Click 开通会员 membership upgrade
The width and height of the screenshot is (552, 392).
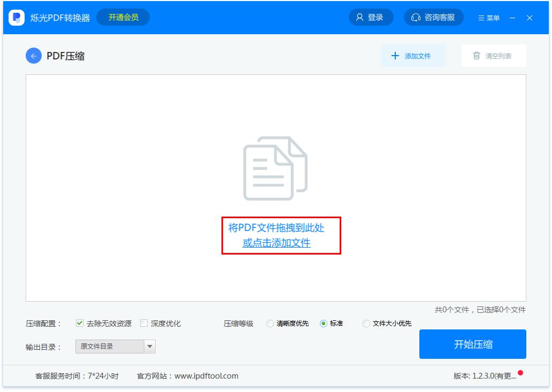[x=123, y=17]
